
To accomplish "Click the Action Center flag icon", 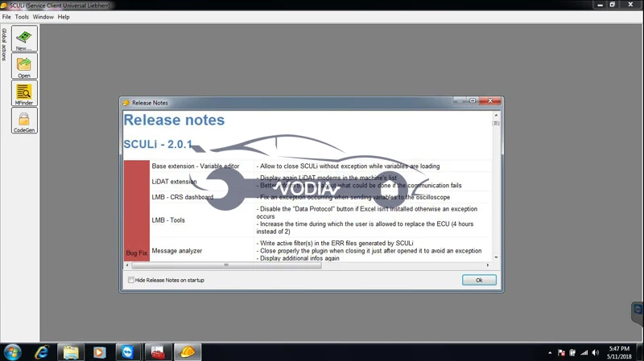I will point(561,353).
